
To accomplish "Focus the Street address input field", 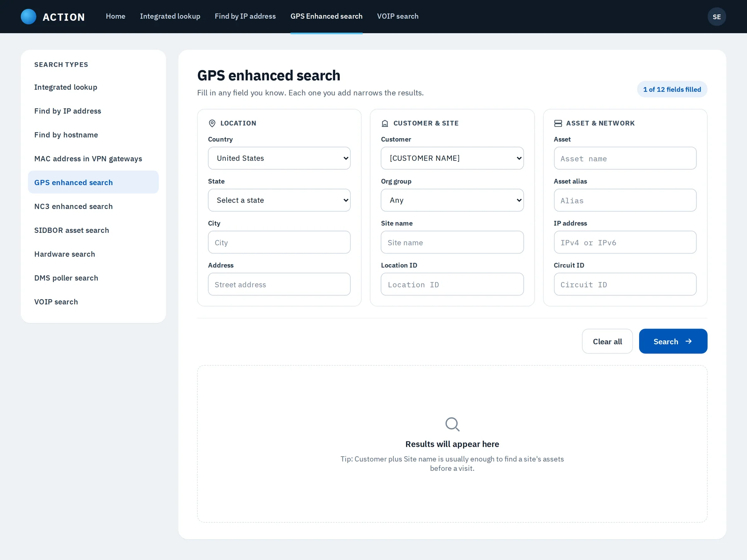I will (279, 284).
